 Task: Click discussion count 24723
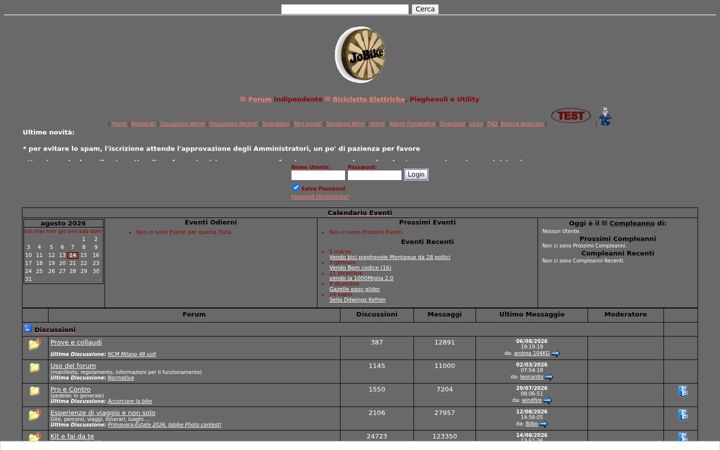(377, 436)
